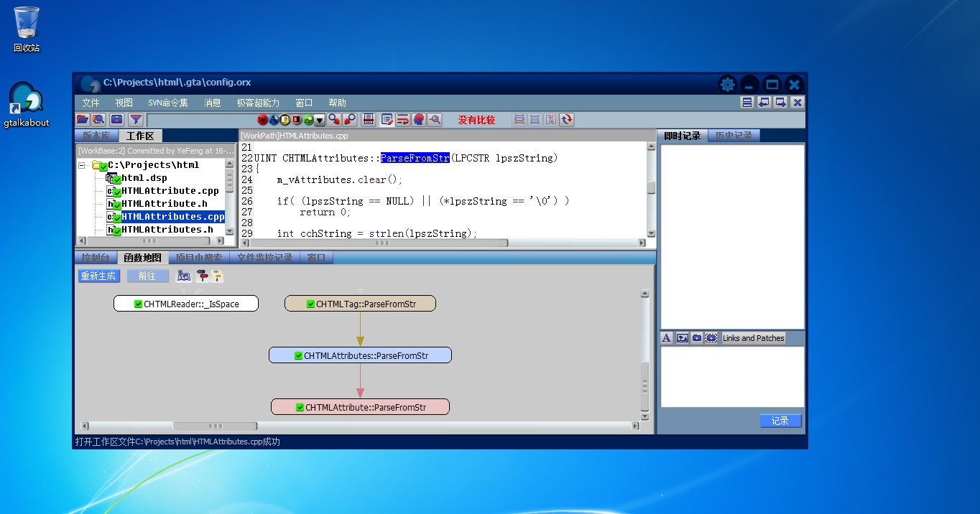
Task: Open the 消息 menu
Action: [x=212, y=103]
